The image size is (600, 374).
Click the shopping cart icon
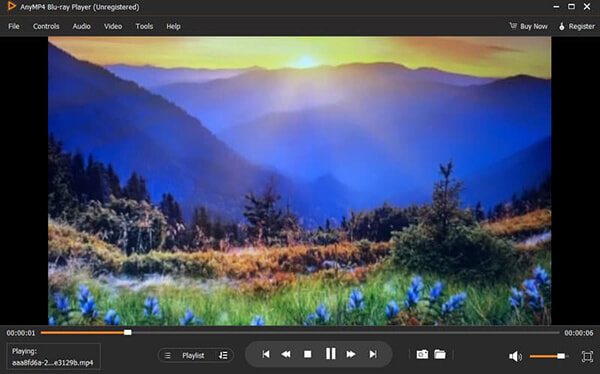(x=513, y=26)
